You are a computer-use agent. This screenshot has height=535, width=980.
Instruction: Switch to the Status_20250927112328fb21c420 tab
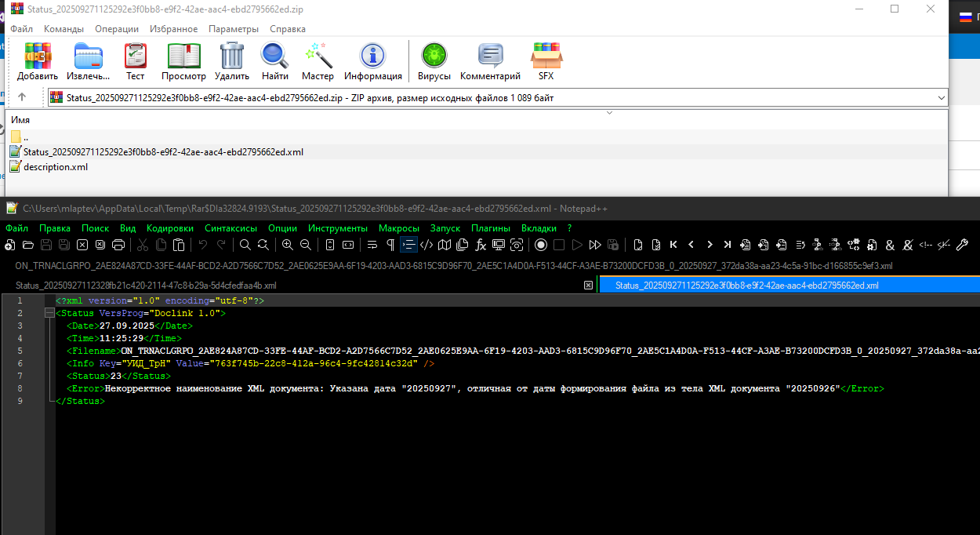pos(146,286)
